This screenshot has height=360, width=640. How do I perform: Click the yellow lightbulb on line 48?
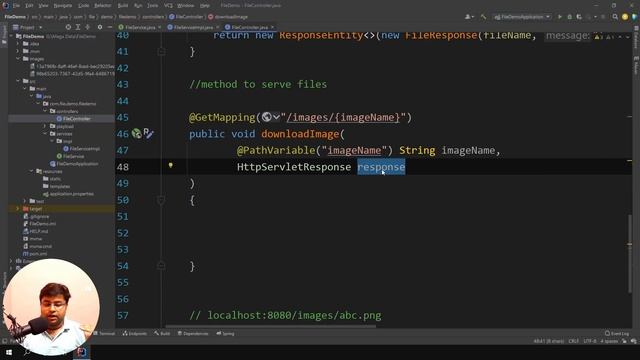[171, 165]
